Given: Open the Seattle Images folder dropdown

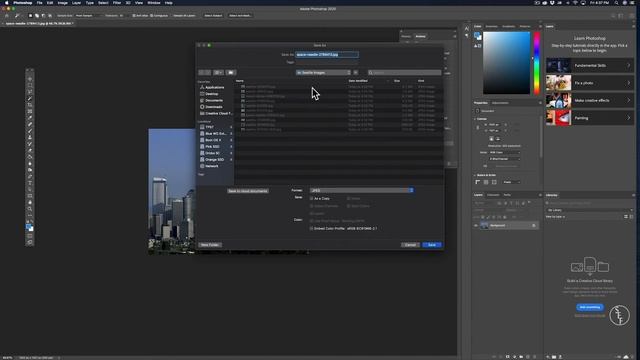Looking at the screenshot, I should click(323, 73).
